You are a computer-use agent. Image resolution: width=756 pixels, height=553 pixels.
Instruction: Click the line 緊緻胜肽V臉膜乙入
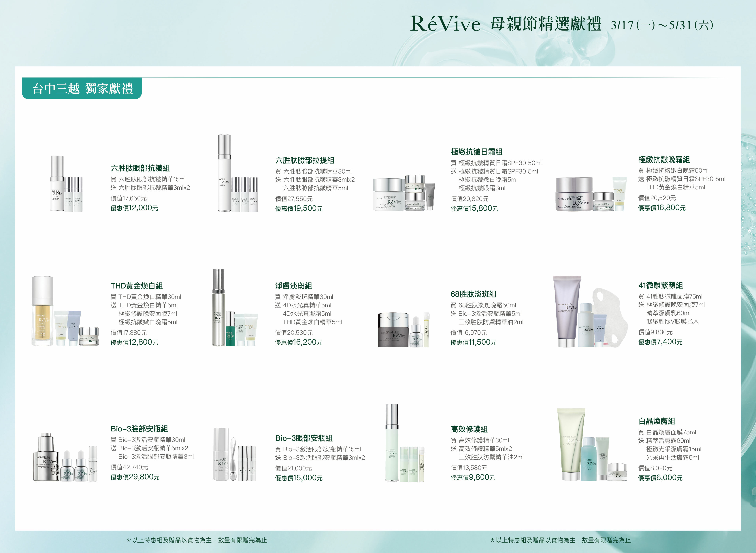673,322
